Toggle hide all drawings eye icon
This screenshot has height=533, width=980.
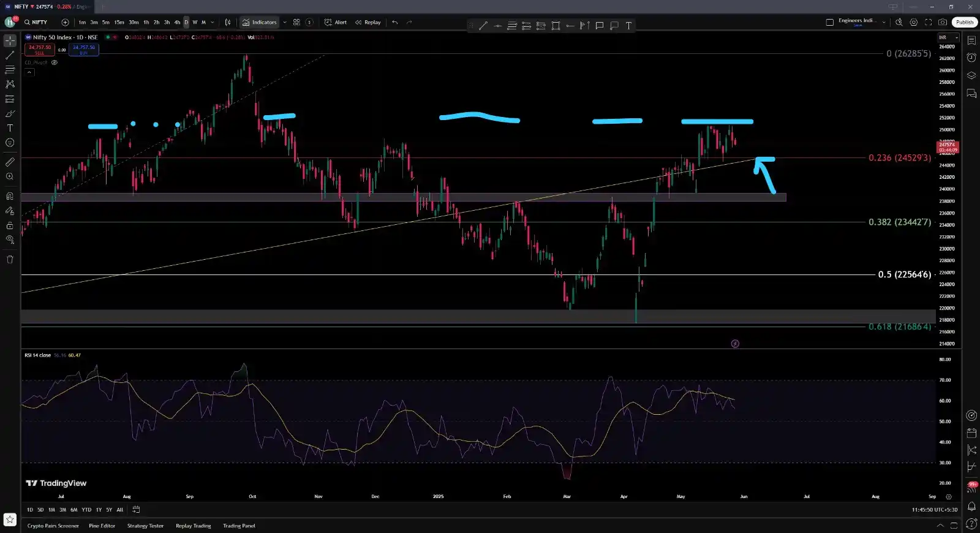tap(10, 240)
